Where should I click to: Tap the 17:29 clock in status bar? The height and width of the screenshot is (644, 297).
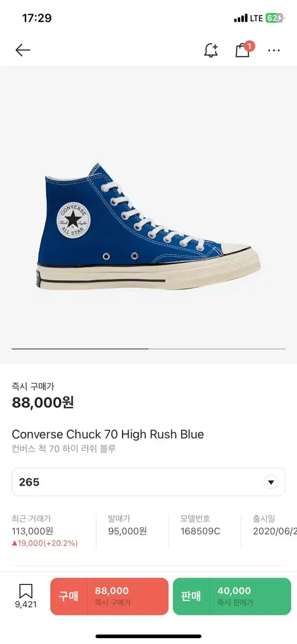click(37, 18)
